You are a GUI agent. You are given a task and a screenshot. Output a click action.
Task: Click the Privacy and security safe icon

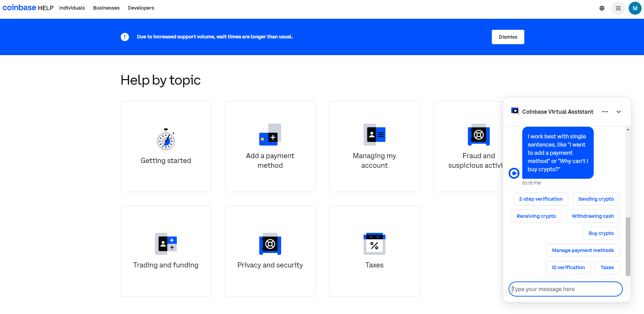(270, 244)
